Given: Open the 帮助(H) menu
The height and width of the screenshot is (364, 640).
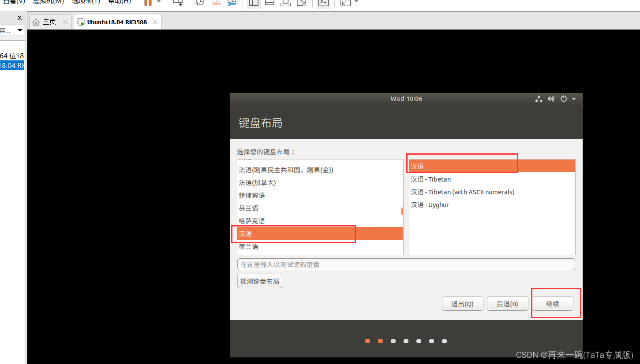Looking at the screenshot, I should pyautogui.click(x=120, y=2).
